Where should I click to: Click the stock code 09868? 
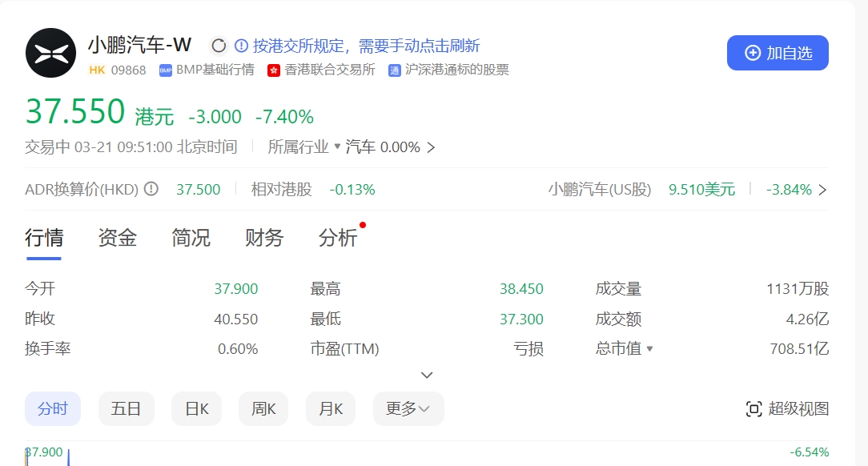128,70
